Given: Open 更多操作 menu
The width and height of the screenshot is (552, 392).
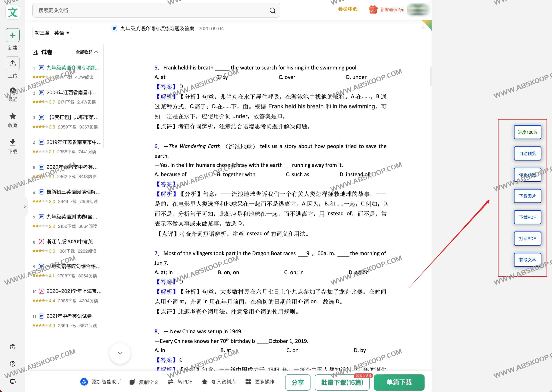Looking at the screenshot, I should (x=260, y=382).
